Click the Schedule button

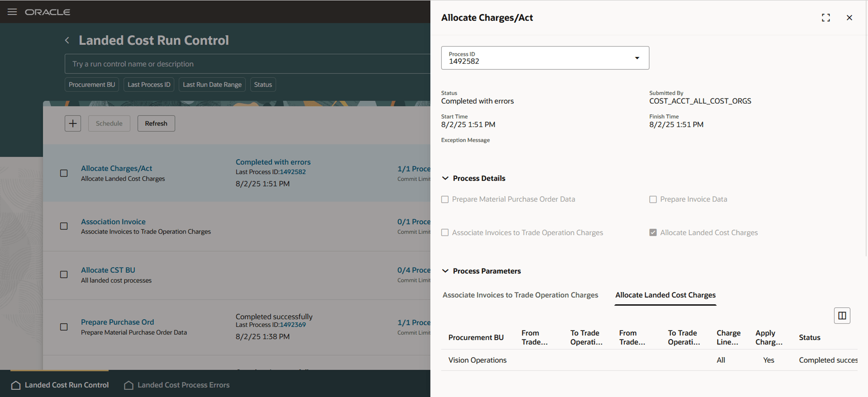pyautogui.click(x=109, y=123)
